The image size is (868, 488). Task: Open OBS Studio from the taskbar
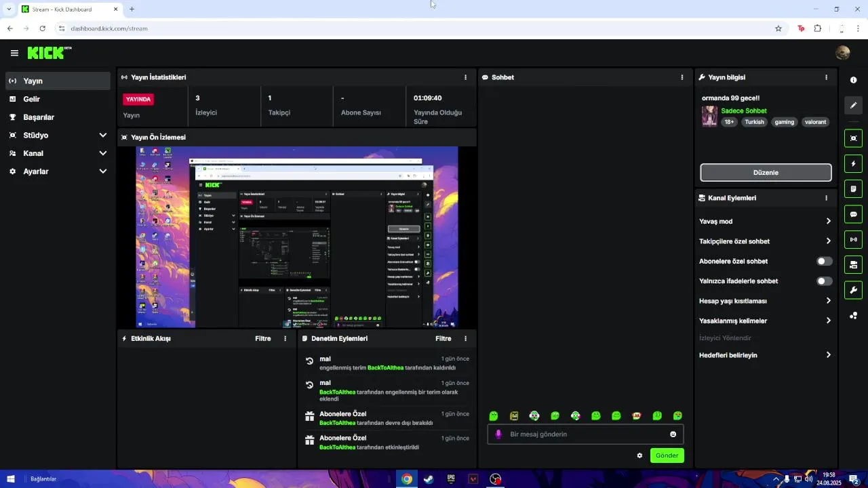coord(496,479)
